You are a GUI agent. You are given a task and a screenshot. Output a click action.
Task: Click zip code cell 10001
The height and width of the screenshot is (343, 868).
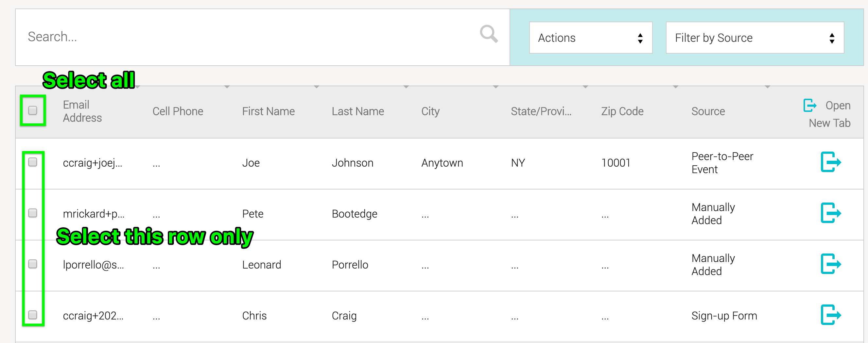pyautogui.click(x=616, y=163)
